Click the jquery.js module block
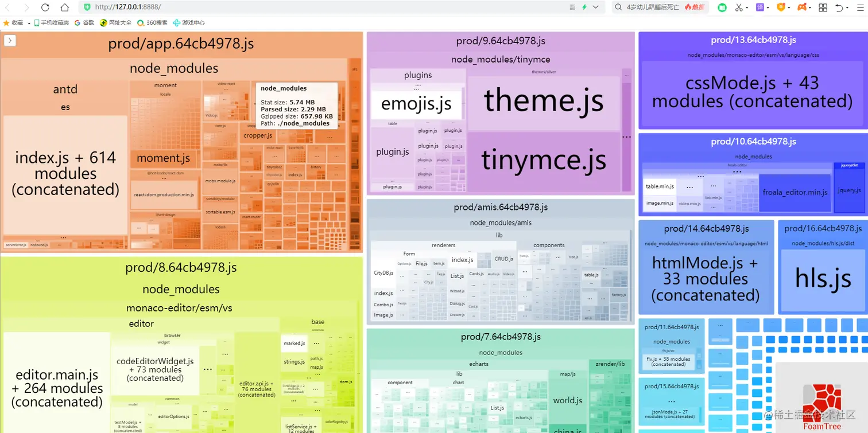Image resolution: width=868 pixels, height=433 pixels. [x=849, y=190]
